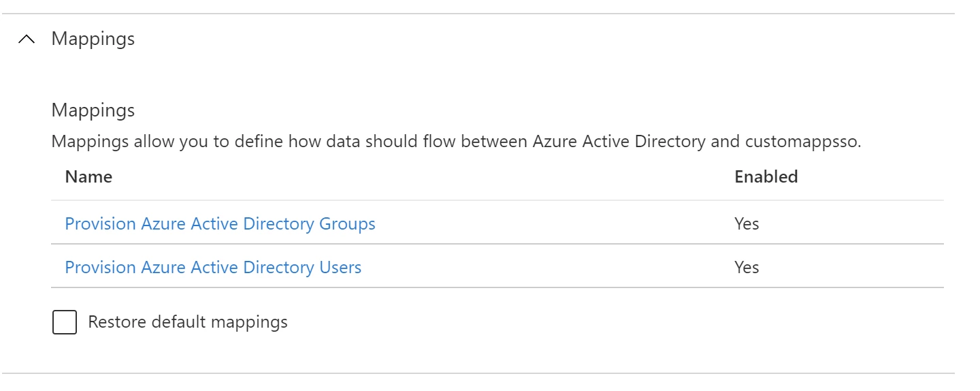Click the Yes value for Groups mapping
The height and width of the screenshot is (391, 980).
pyautogui.click(x=747, y=223)
